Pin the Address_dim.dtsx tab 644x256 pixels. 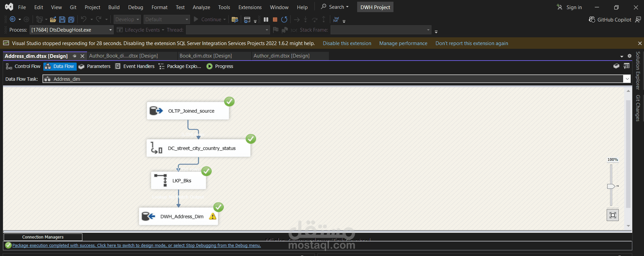(x=75, y=56)
